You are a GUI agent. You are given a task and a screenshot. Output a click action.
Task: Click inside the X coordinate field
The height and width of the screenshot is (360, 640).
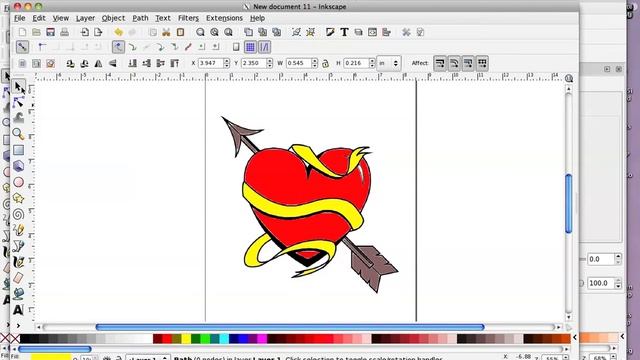click(211, 63)
